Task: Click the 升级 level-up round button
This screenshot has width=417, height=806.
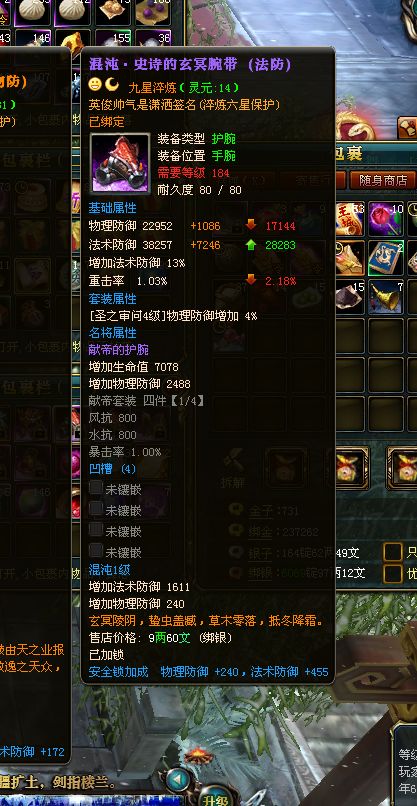Action: point(216,799)
